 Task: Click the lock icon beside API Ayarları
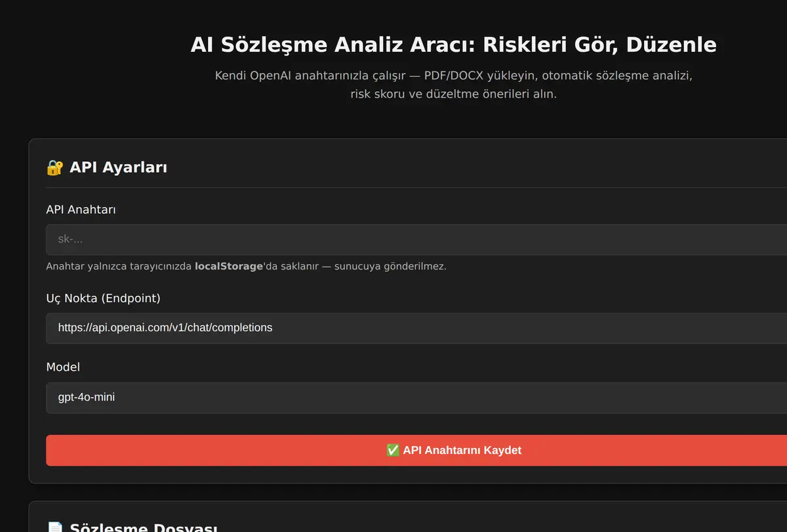coord(54,167)
